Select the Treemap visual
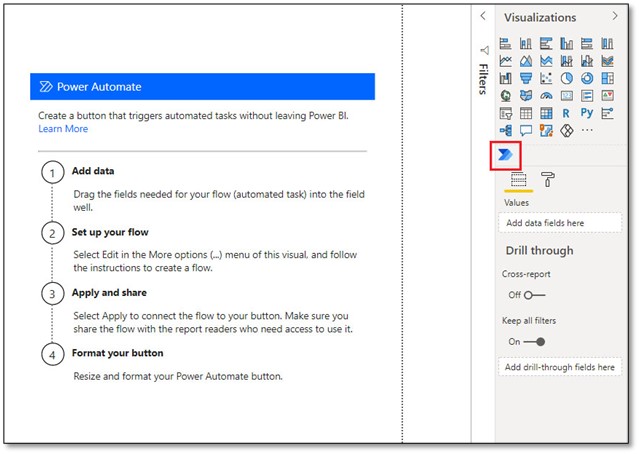Image resolution: width=639 pixels, height=454 pixels. click(x=607, y=78)
